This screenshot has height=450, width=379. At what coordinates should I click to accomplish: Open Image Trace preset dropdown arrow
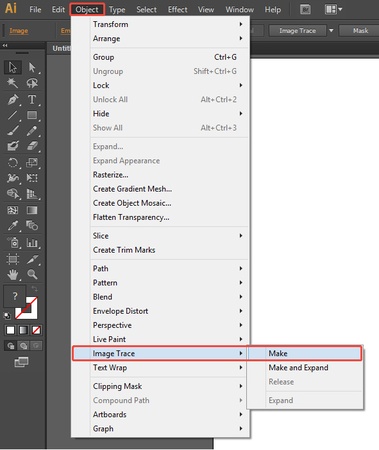point(331,31)
